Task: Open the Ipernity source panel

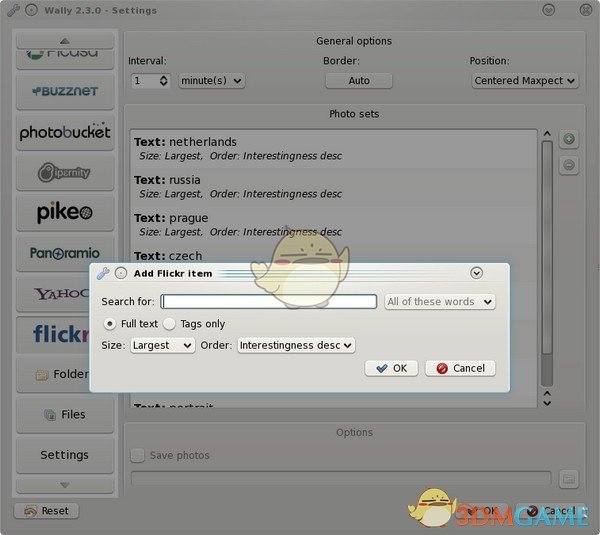Action: coord(65,173)
